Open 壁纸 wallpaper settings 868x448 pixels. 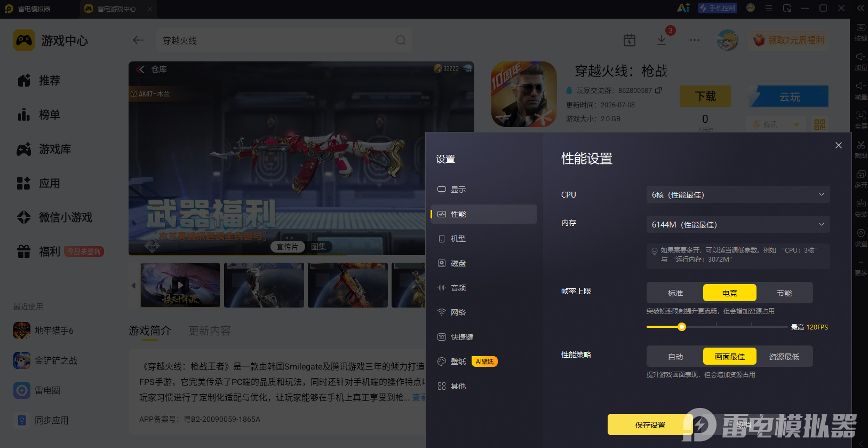[x=484, y=361]
